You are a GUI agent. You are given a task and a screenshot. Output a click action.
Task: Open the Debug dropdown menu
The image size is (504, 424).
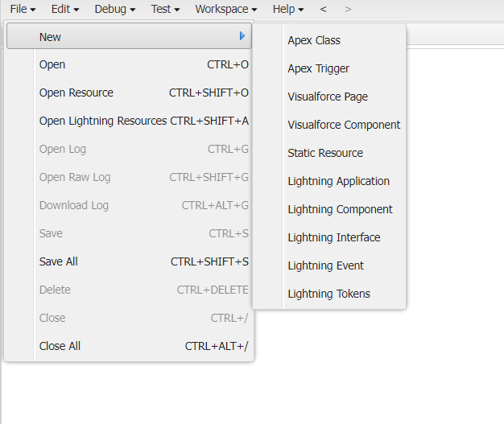(x=114, y=9)
